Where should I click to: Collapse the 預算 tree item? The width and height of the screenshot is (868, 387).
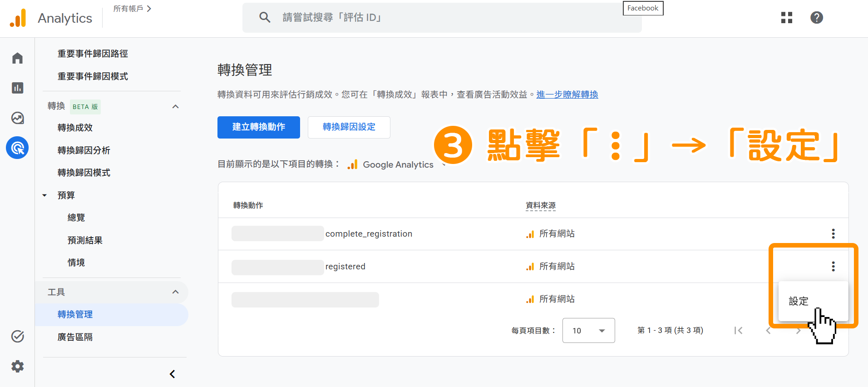click(x=44, y=195)
